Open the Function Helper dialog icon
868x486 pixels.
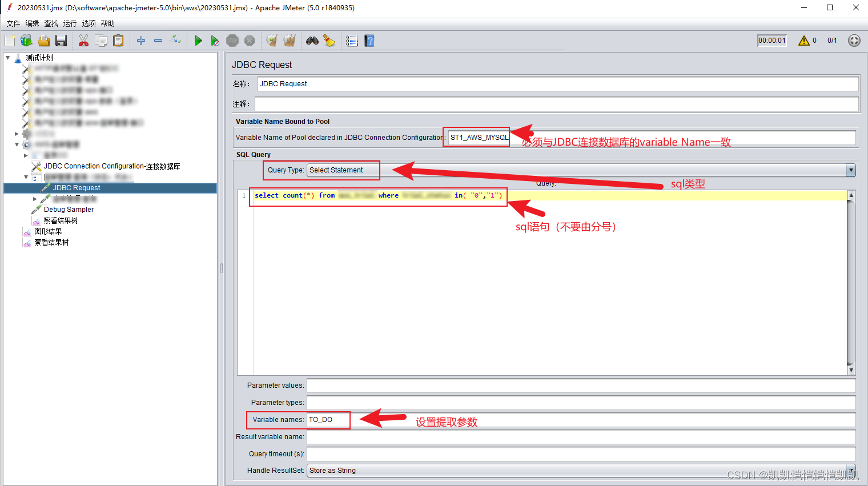pyautogui.click(x=352, y=41)
